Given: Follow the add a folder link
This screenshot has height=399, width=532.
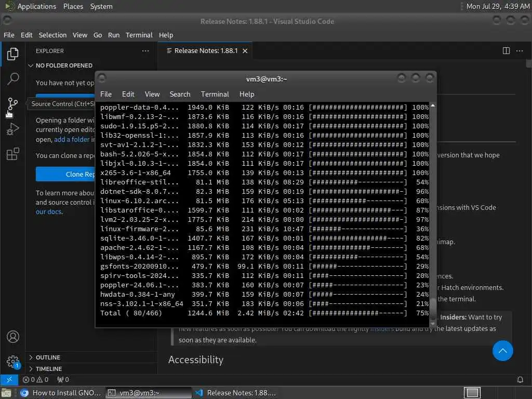Looking at the screenshot, I should point(72,139).
